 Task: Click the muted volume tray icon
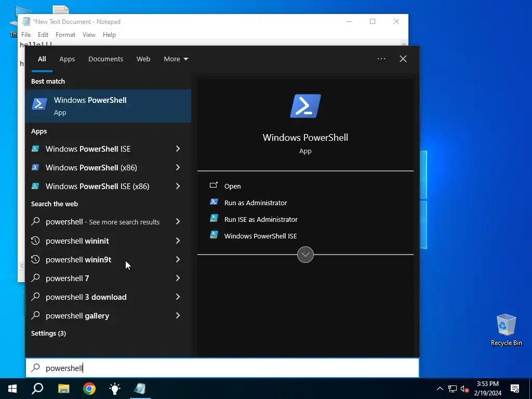[464, 389]
